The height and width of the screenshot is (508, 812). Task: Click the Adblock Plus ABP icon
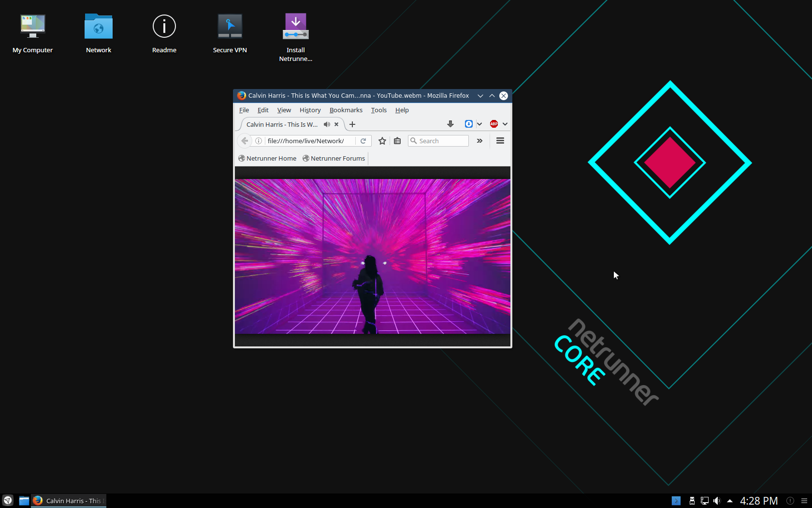[x=493, y=124]
